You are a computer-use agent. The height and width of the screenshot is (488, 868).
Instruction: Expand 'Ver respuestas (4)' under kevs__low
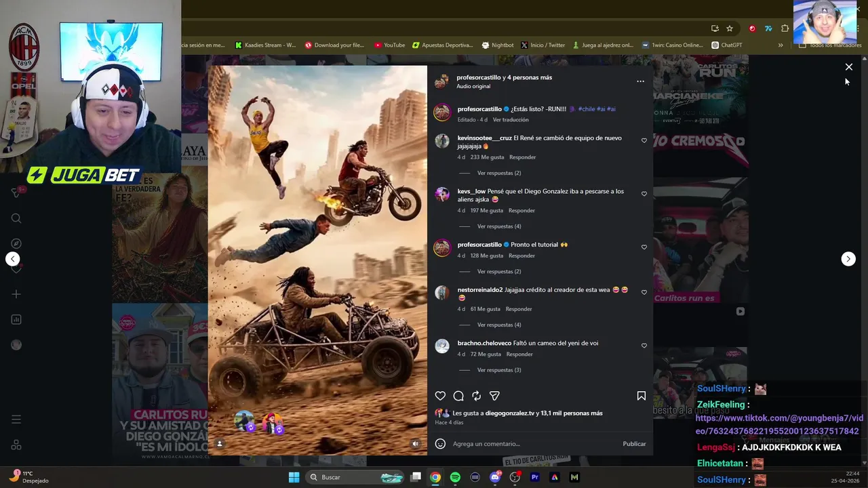point(499,226)
